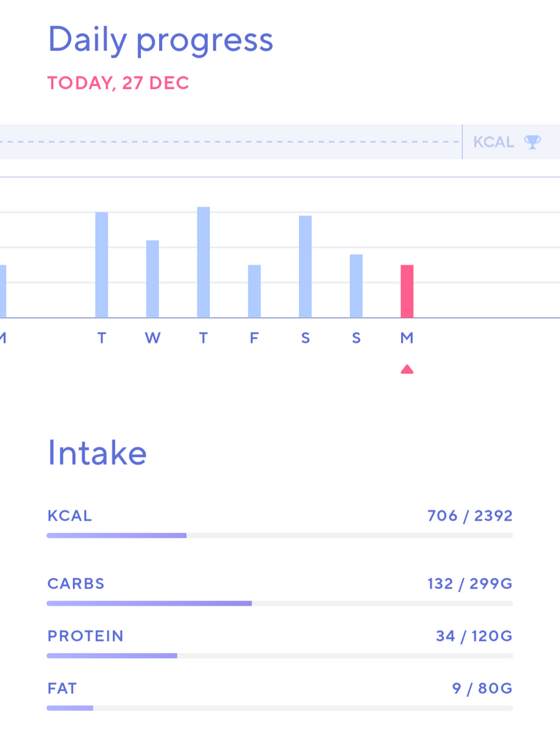Click the pink triangle marker under Monday
This screenshot has width=560, height=737.
point(407,370)
